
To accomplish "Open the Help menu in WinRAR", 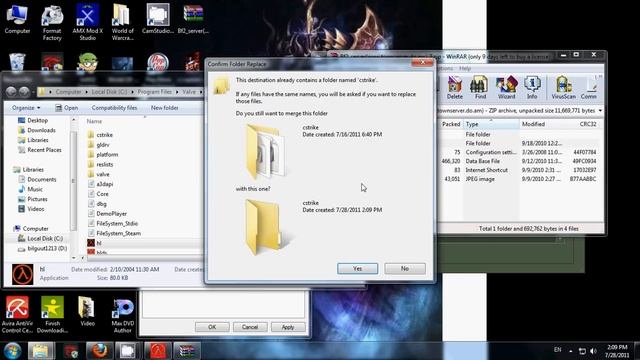I will 465,69.
